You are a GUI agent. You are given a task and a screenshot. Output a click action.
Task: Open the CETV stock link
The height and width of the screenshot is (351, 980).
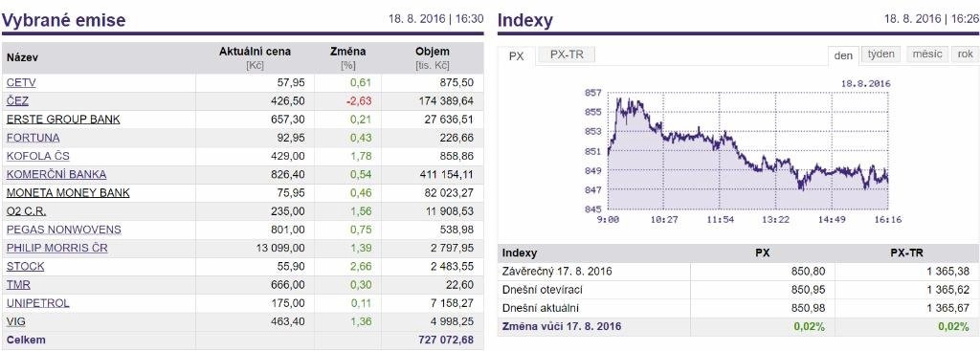[21, 82]
